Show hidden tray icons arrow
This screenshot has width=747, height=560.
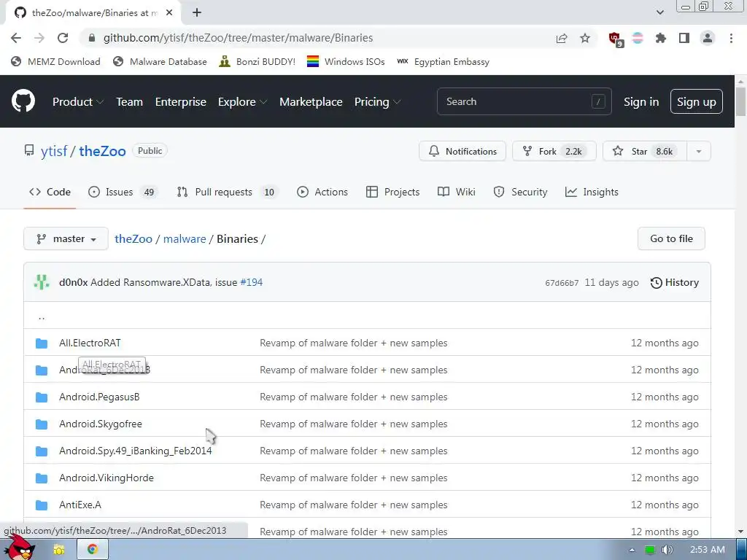632,550
